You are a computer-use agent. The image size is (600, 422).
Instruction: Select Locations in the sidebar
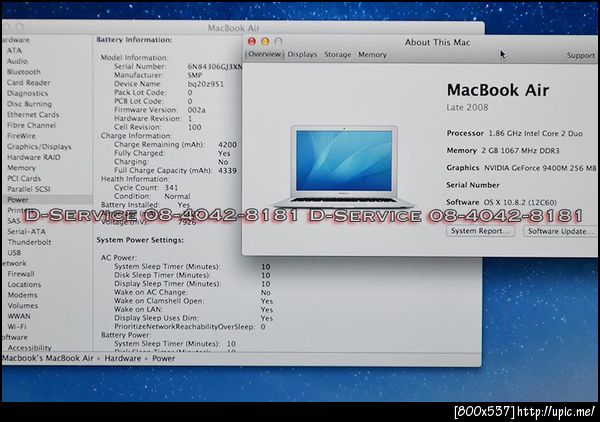click(x=24, y=285)
